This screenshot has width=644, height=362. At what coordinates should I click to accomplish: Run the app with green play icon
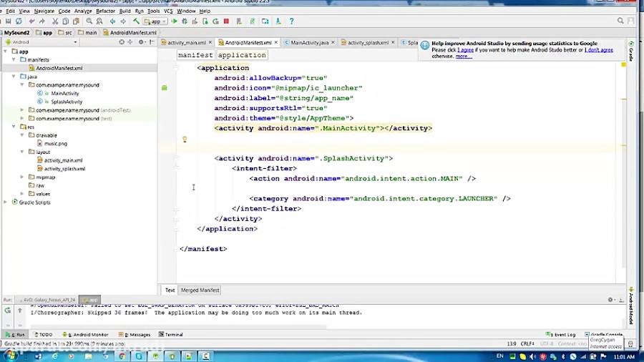[x=174, y=21]
